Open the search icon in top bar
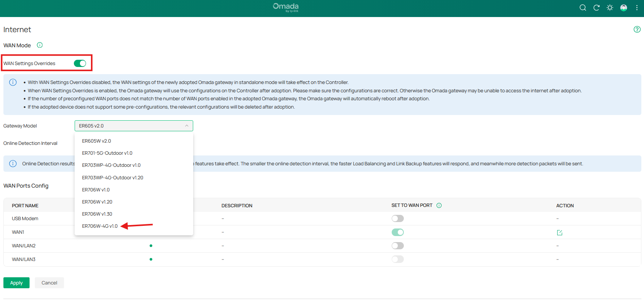This screenshot has width=644, height=303. point(583,8)
